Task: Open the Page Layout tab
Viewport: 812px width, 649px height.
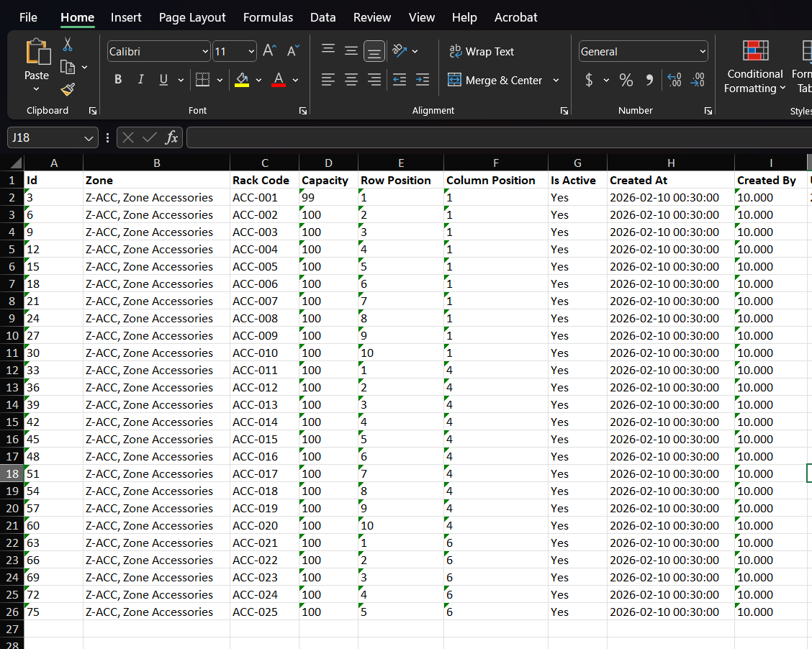Action: coord(192,17)
